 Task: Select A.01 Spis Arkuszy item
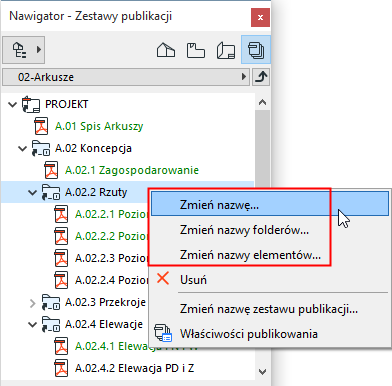pos(99,126)
